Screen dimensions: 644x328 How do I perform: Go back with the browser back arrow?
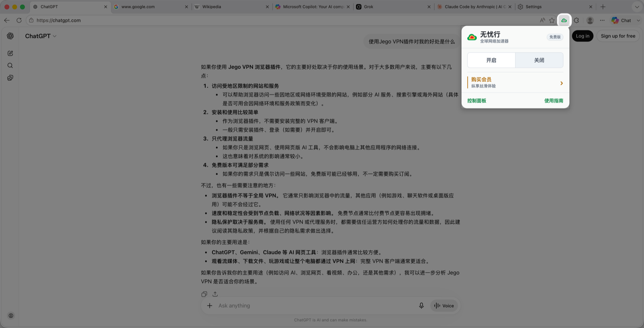click(x=7, y=20)
